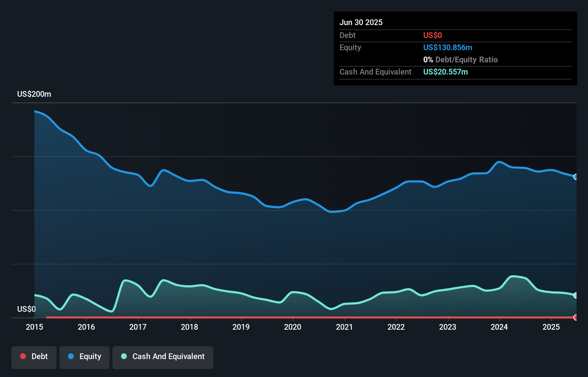Click the teal Cash endpoint marker

coord(575,295)
